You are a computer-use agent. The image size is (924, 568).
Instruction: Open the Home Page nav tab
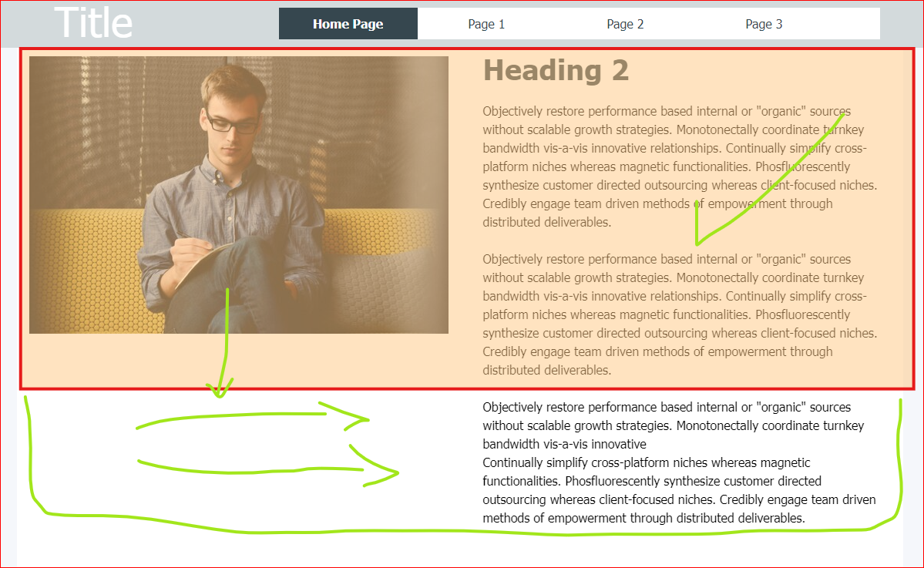click(x=348, y=24)
